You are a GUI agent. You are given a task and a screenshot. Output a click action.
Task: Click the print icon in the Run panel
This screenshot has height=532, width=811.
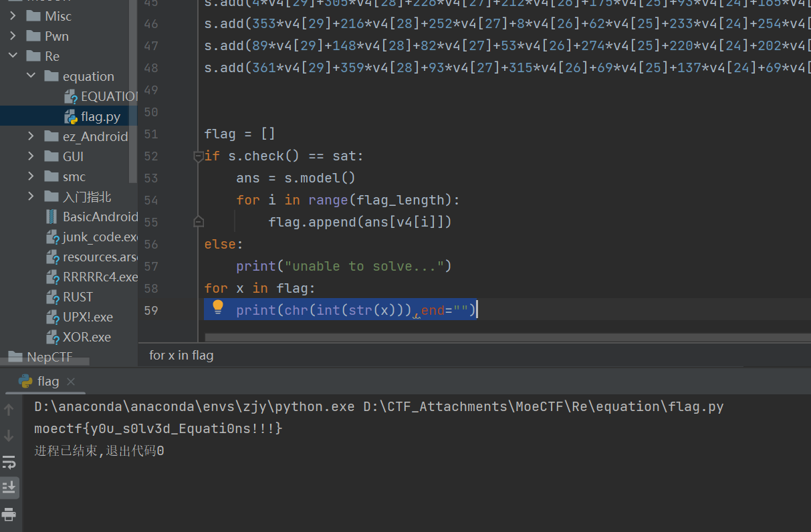tap(9, 514)
